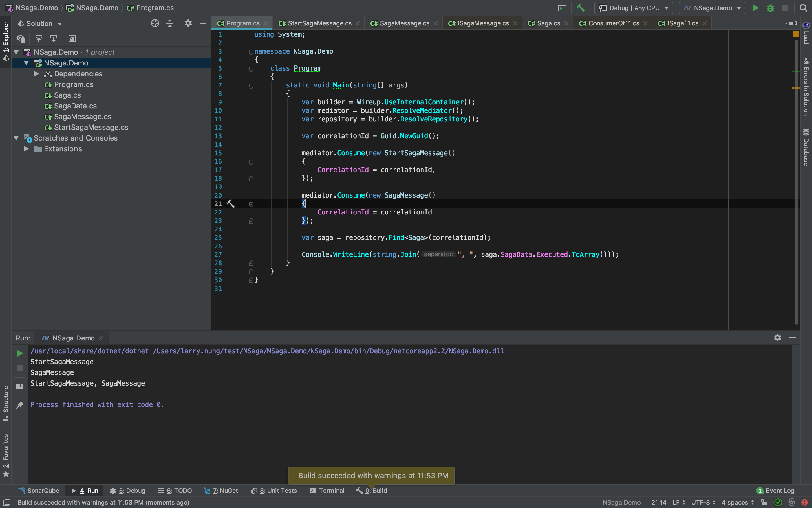Image resolution: width=812 pixels, height=508 pixels.
Task: Rerun the process in Run panel
Action: (x=20, y=353)
